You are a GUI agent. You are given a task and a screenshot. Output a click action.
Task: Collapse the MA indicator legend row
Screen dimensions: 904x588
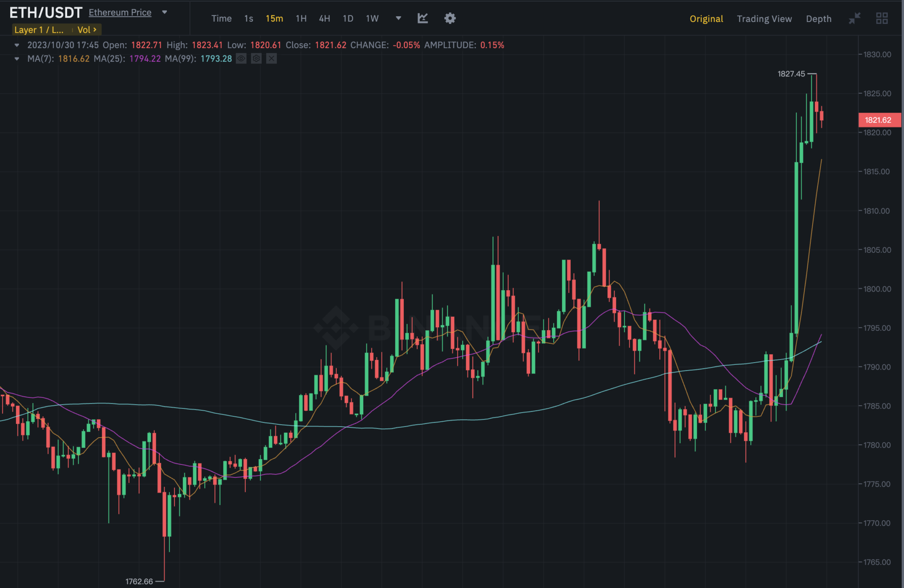tap(17, 59)
